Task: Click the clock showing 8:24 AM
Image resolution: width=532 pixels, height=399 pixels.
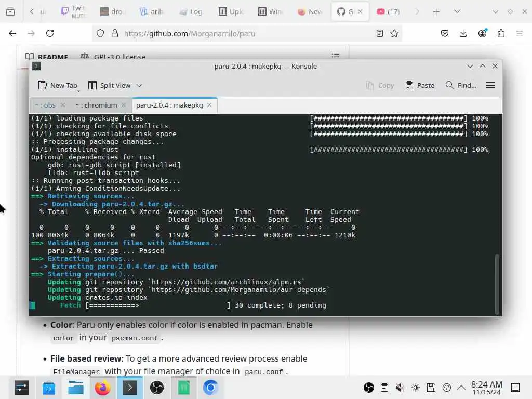Action: (x=486, y=388)
